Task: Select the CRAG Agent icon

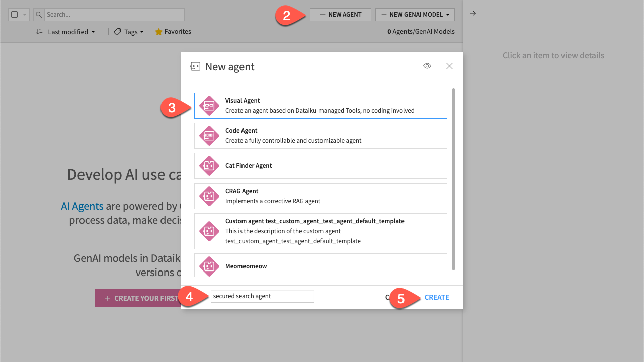Action: click(209, 196)
